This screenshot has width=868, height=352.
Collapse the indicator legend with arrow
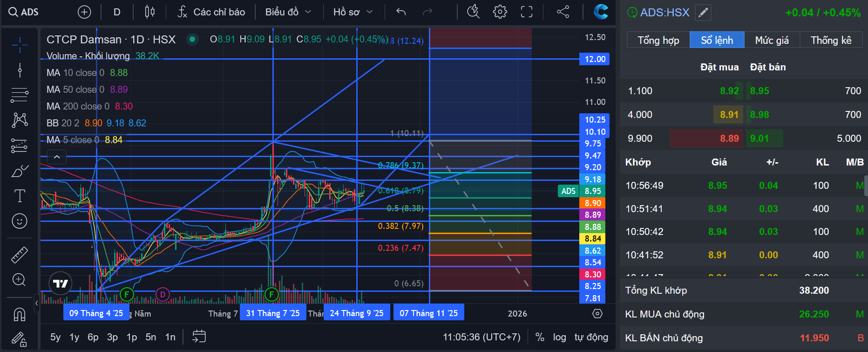pos(57,157)
